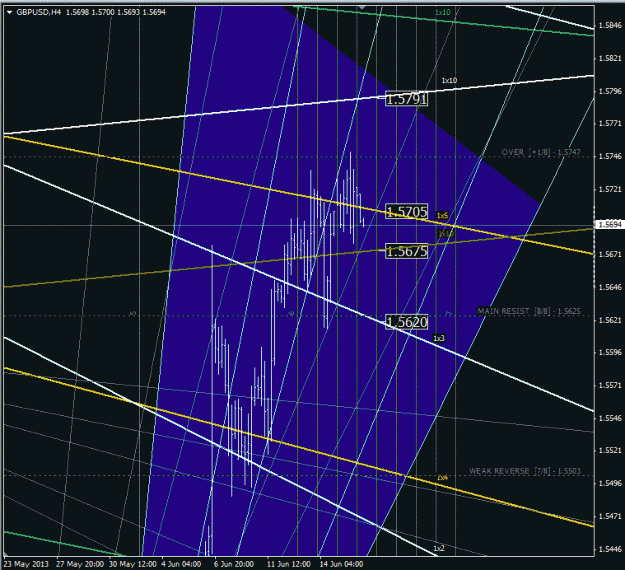Select the 1x2 Gann line label

click(439, 548)
